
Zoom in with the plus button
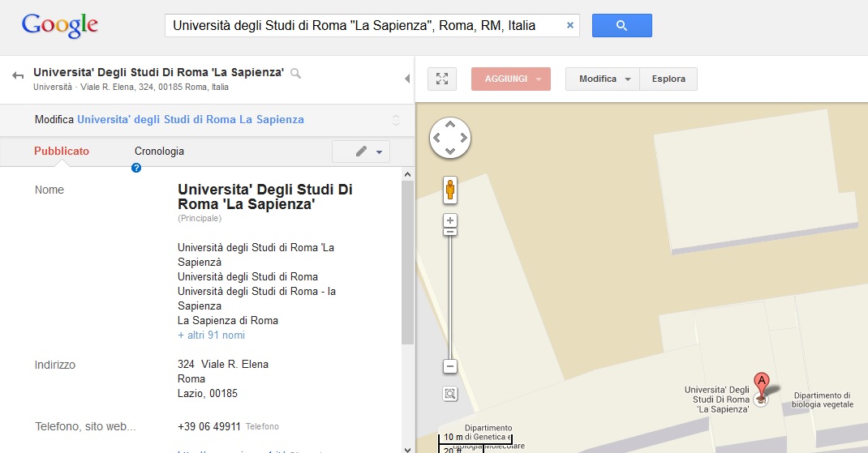(450, 220)
